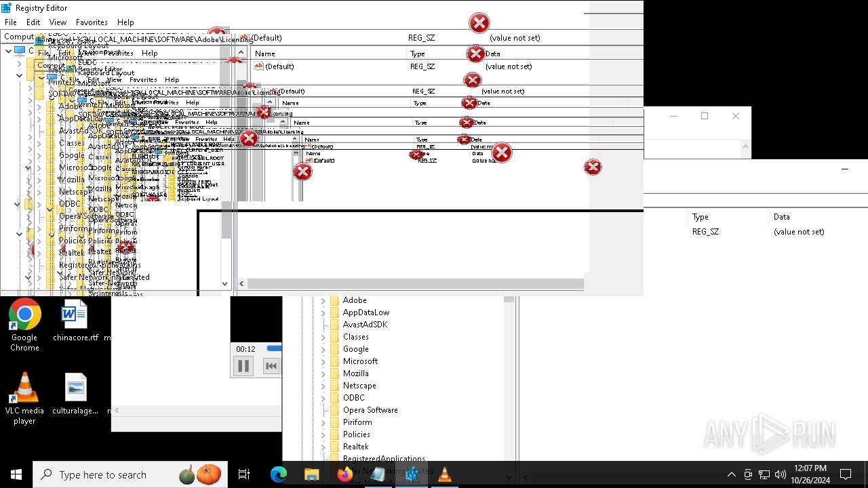This screenshot has width=868, height=488.
Task: Select the chinacore.rtf Word document icon
Action: pos(75,321)
